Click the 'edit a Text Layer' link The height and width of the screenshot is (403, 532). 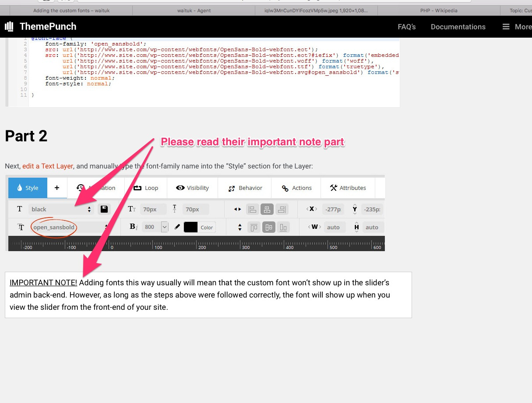click(48, 166)
